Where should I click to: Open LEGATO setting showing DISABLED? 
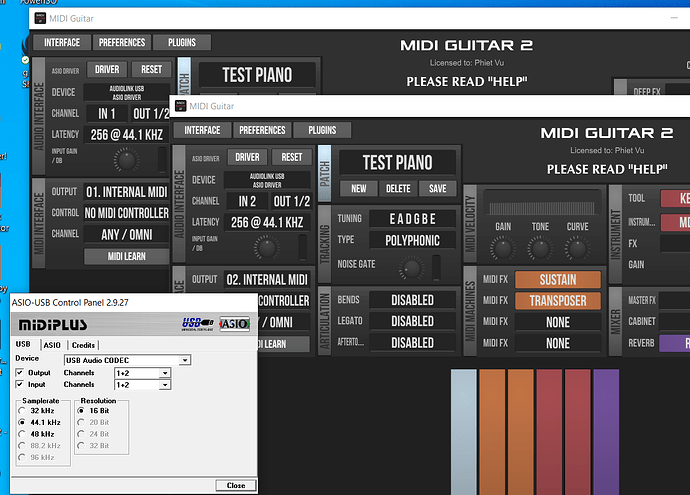pos(412,321)
